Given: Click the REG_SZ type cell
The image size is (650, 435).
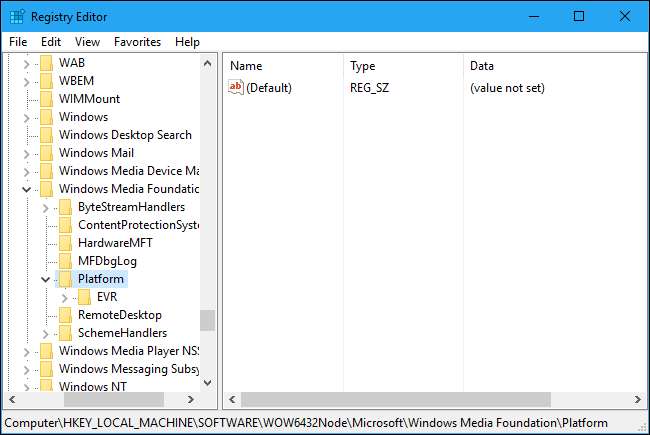Looking at the screenshot, I should pos(369,87).
